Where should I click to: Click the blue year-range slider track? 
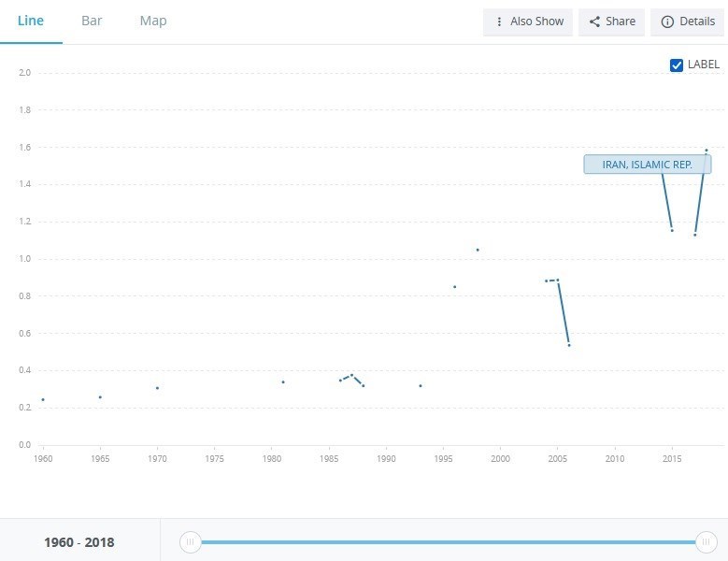point(448,542)
